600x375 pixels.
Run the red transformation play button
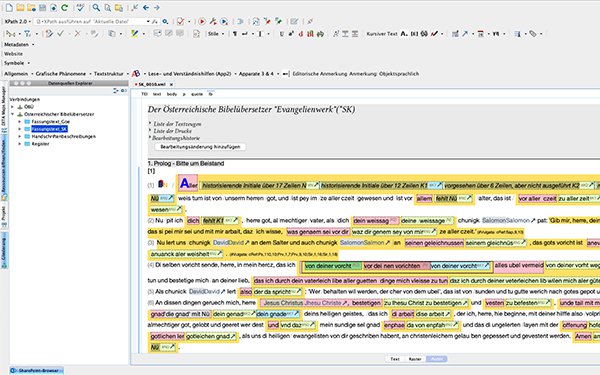point(202,21)
